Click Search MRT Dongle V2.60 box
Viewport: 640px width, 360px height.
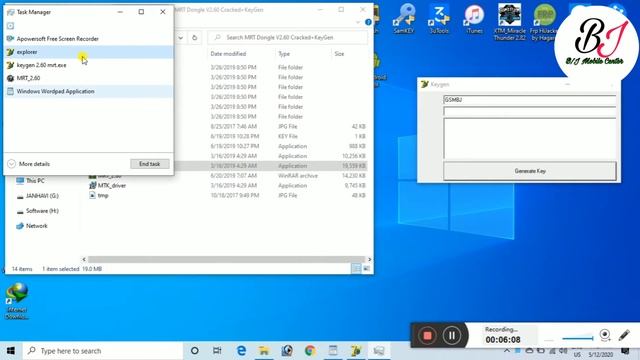coord(287,38)
